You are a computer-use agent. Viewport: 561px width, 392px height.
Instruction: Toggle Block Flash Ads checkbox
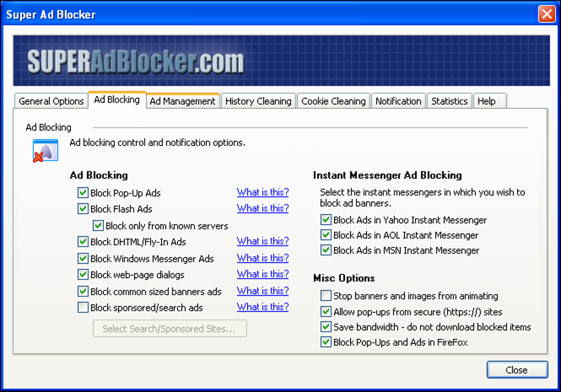pyautogui.click(x=83, y=208)
